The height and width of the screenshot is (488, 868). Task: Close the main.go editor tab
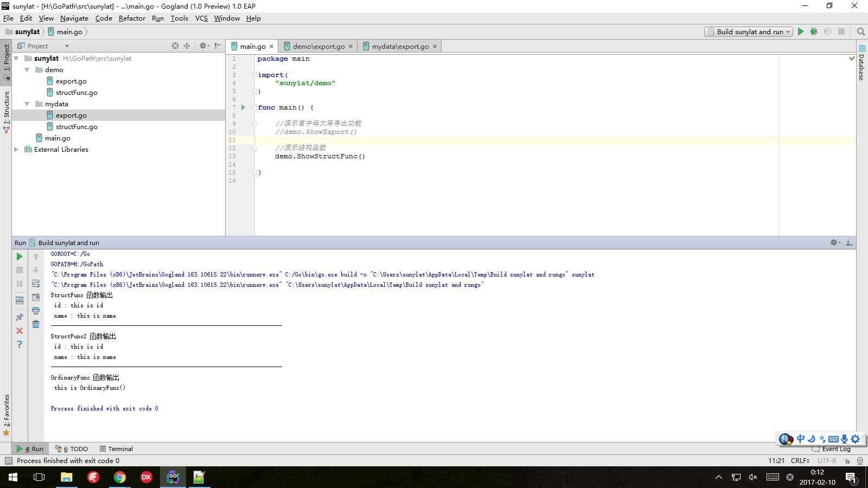(x=271, y=47)
